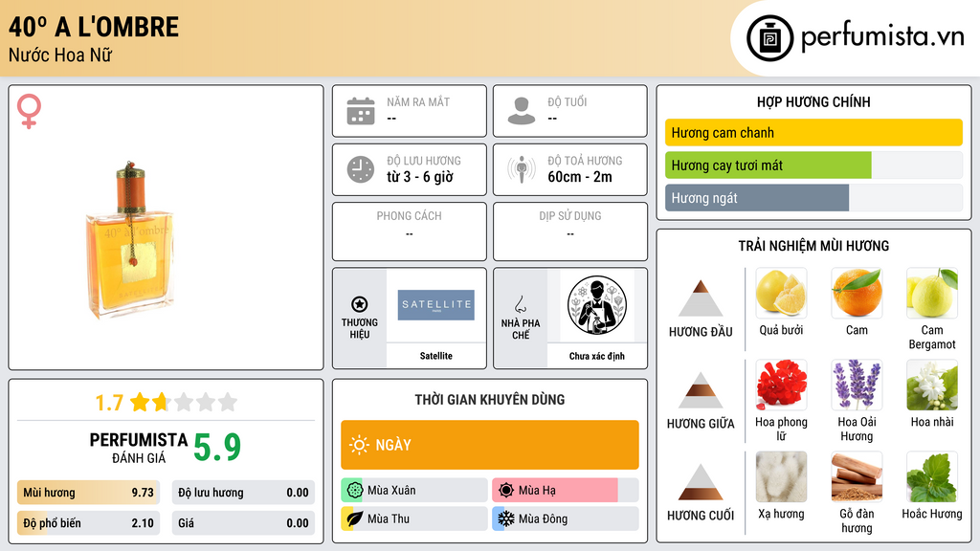980x551 pixels.
Task: Click the calendar icon for Năm ra mắt
Action: point(361,111)
